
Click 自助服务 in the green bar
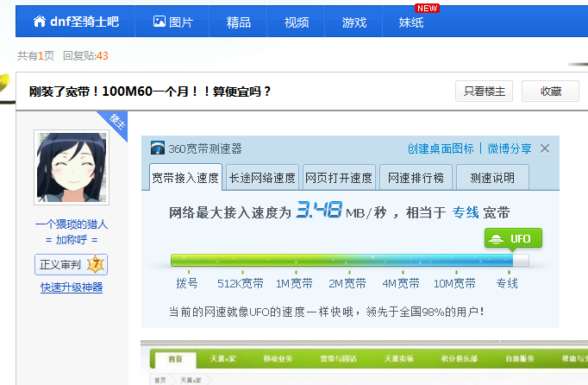tap(520, 359)
